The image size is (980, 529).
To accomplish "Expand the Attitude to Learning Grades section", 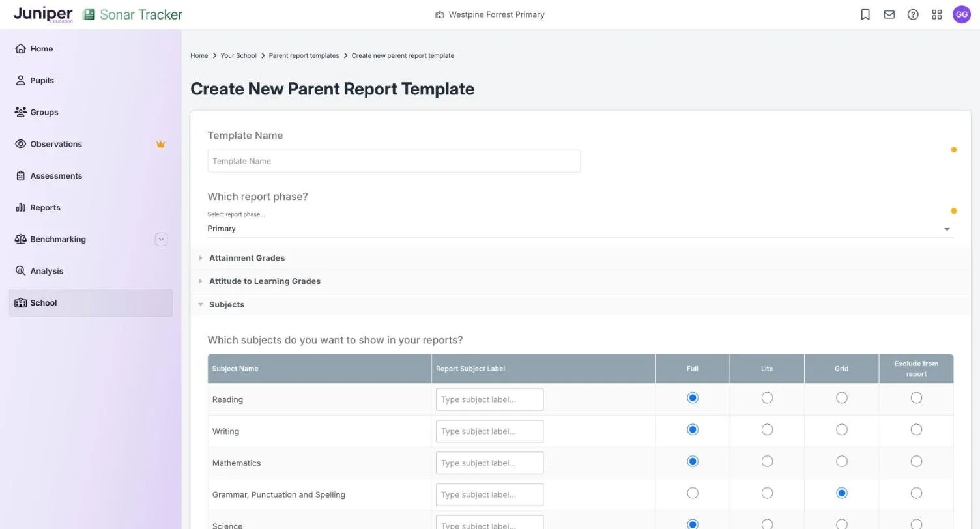I will (581, 281).
